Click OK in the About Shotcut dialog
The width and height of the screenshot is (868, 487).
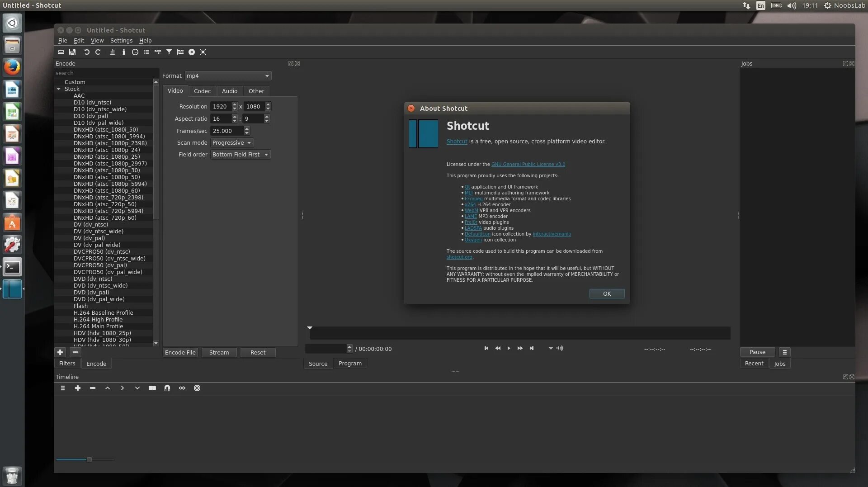[x=606, y=293]
